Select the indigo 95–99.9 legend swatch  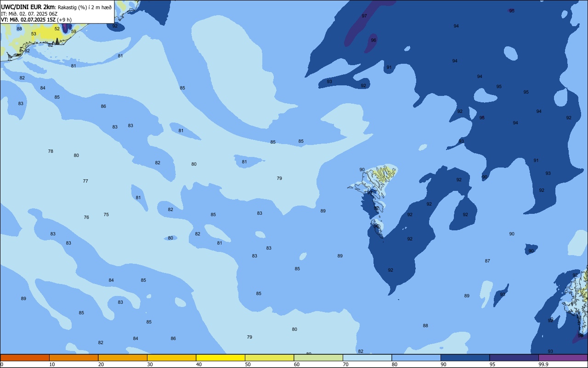(514, 357)
